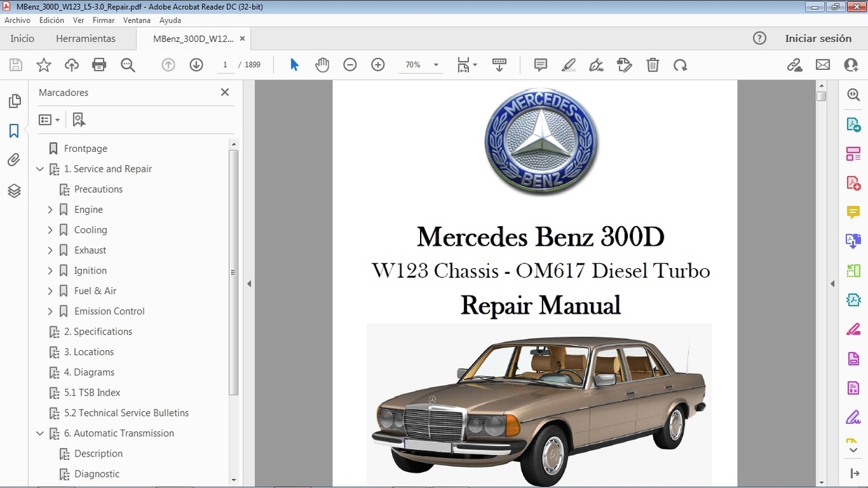The height and width of the screenshot is (488, 868).
Task: Click the page number input field
Action: (x=225, y=64)
